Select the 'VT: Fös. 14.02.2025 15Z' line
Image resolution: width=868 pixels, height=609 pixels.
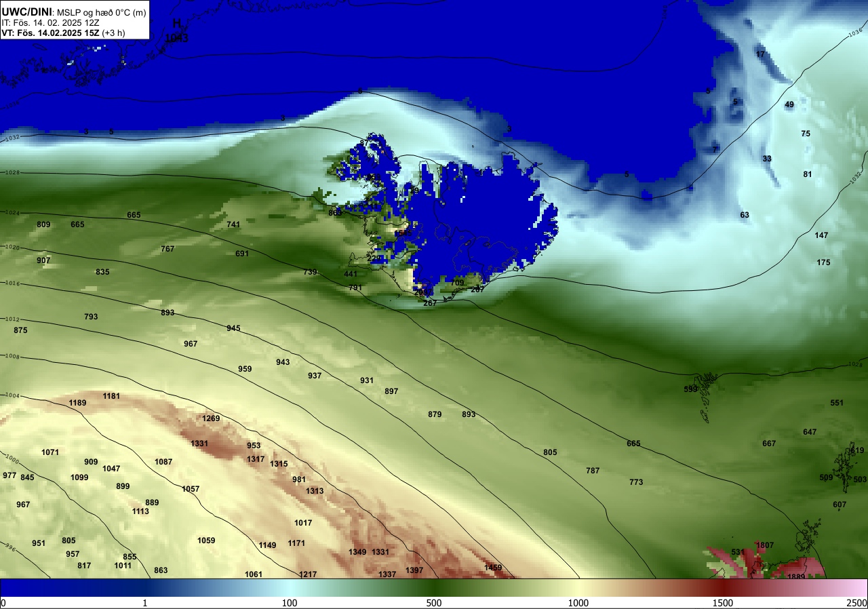click(x=50, y=33)
